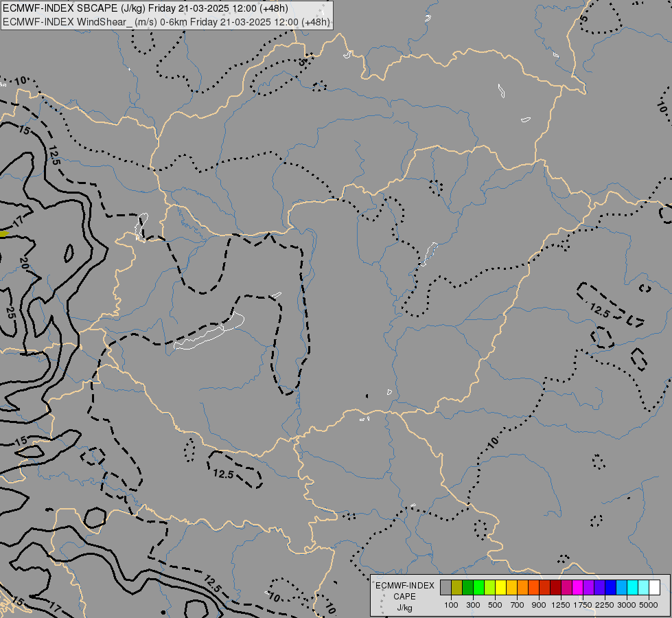Click the gray swatch below 100 J/kg
This screenshot has width=672, height=618.
[x=445, y=588]
